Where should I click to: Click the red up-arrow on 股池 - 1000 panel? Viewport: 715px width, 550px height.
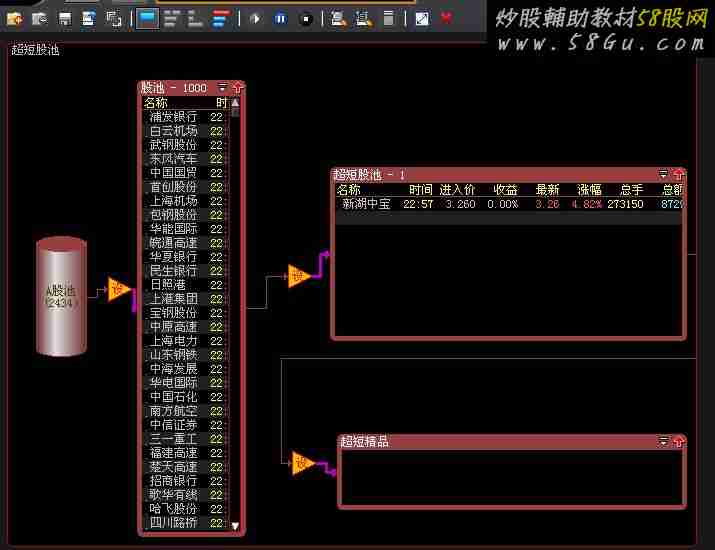pos(237,88)
